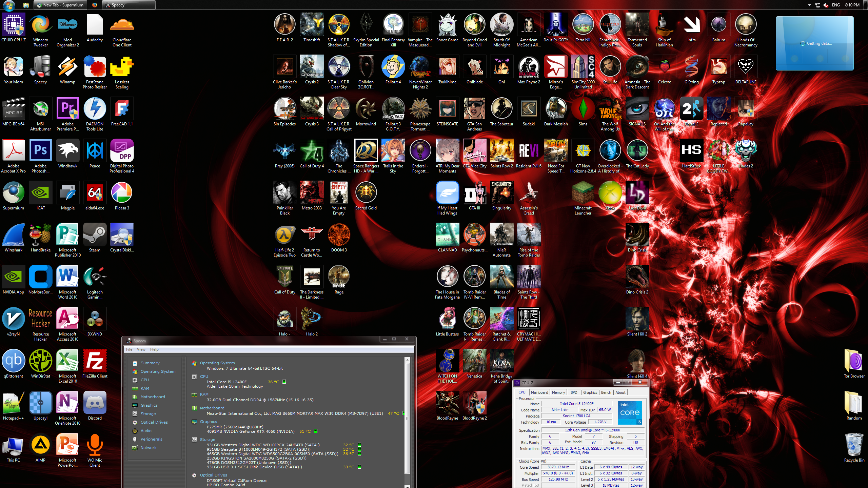The width and height of the screenshot is (868, 488).
Task: Select Summary in the Speccy sidebar
Action: coord(150,363)
